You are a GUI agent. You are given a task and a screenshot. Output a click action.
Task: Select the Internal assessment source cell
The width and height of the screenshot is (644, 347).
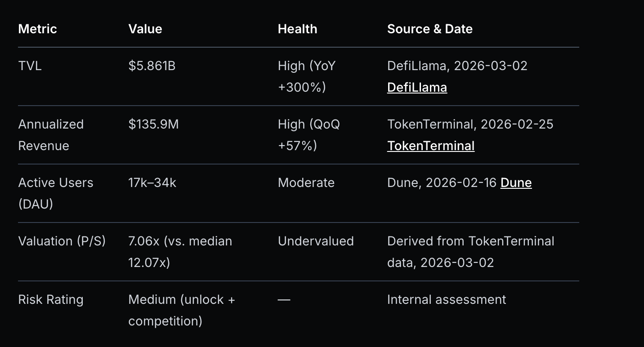[x=446, y=299]
